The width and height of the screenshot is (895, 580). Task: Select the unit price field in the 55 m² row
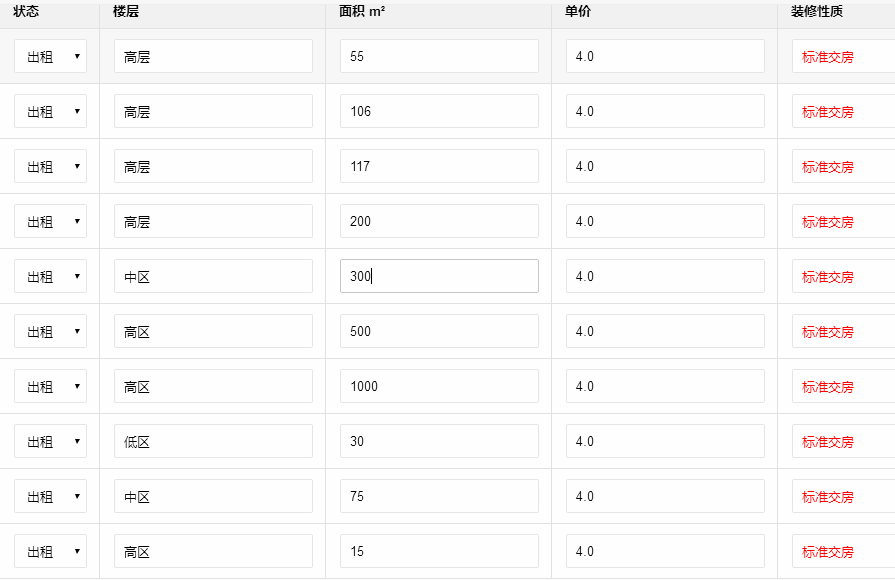click(665, 57)
